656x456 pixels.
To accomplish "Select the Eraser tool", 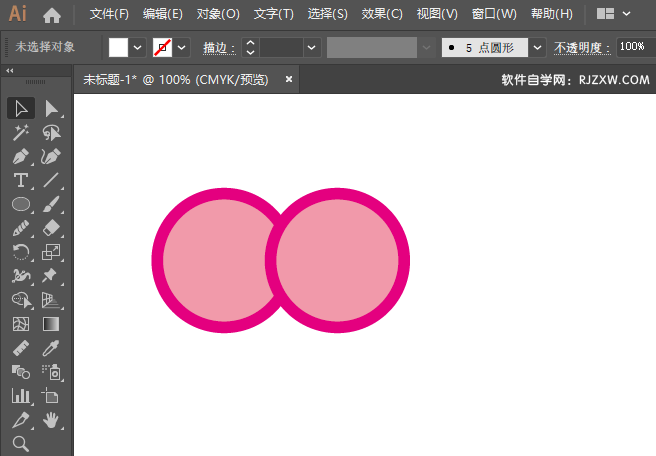I will [51, 228].
